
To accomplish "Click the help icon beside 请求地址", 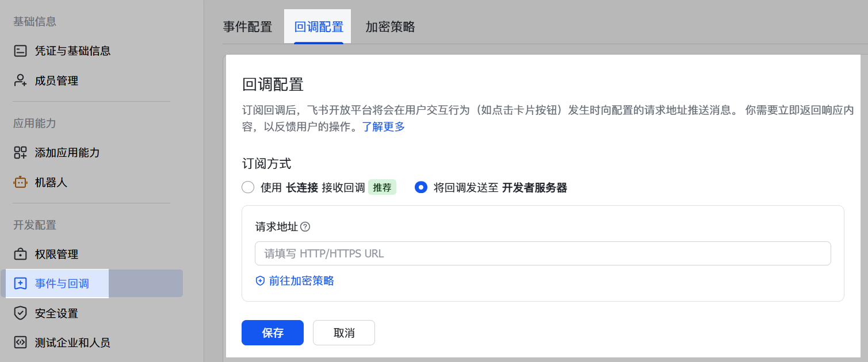I will tap(305, 227).
